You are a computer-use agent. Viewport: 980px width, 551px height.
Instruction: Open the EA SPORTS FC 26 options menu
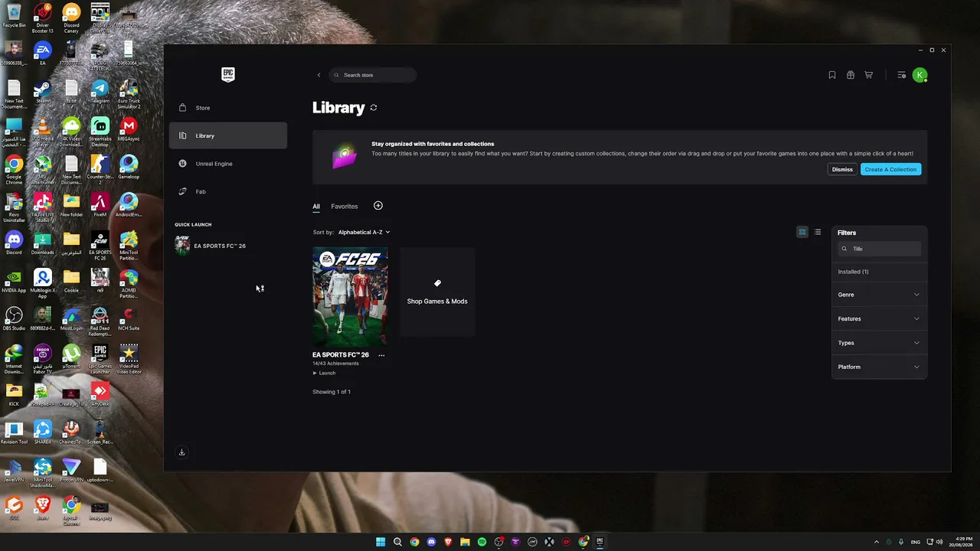tap(381, 355)
